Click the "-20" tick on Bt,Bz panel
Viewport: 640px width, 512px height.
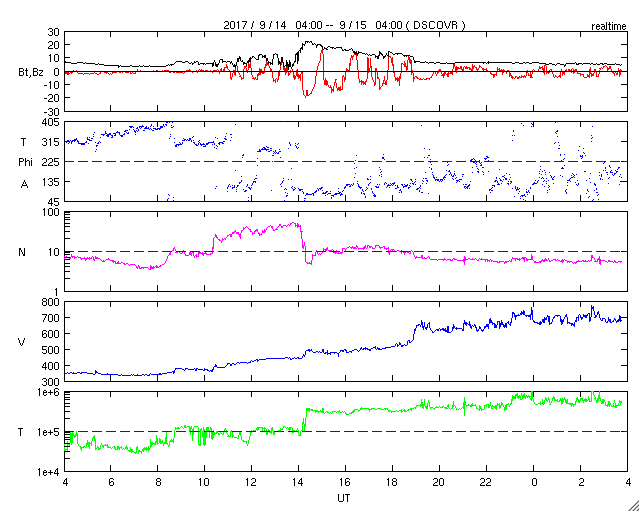pyautogui.click(x=52, y=98)
